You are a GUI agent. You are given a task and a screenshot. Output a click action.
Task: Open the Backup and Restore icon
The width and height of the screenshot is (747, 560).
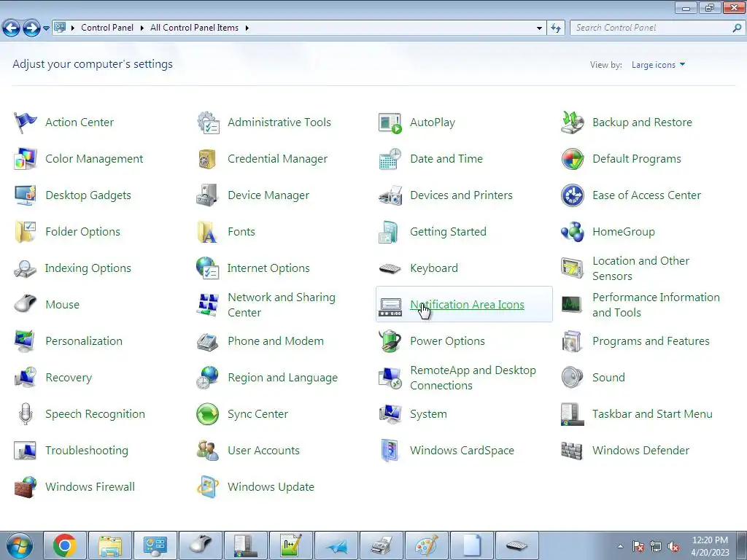pos(572,122)
